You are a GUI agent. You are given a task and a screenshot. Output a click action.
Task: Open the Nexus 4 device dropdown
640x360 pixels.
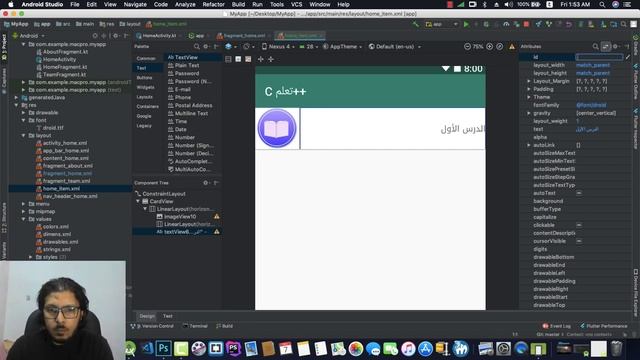[278, 47]
